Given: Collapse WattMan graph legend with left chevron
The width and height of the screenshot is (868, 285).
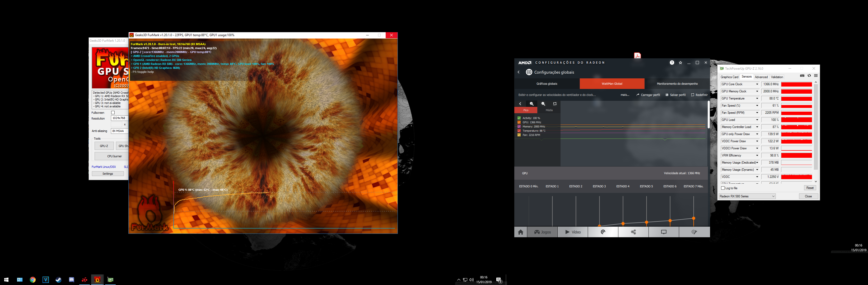Looking at the screenshot, I should coord(520,104).
